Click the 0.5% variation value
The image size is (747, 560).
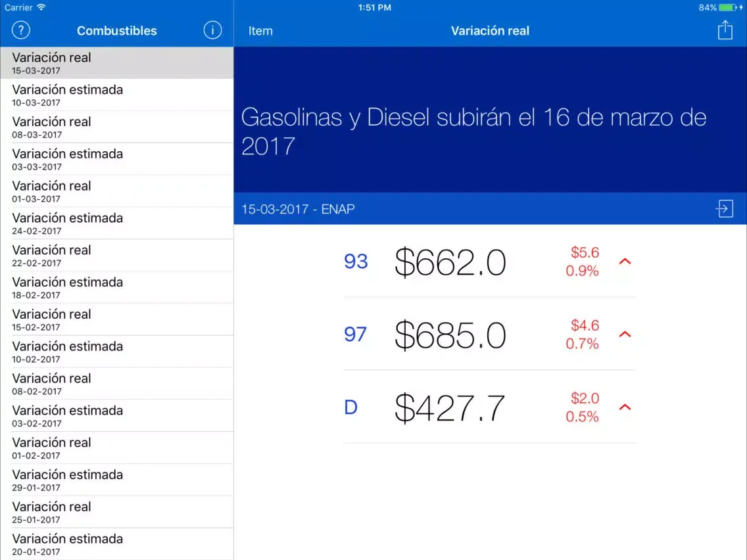(x=582, y=417)
